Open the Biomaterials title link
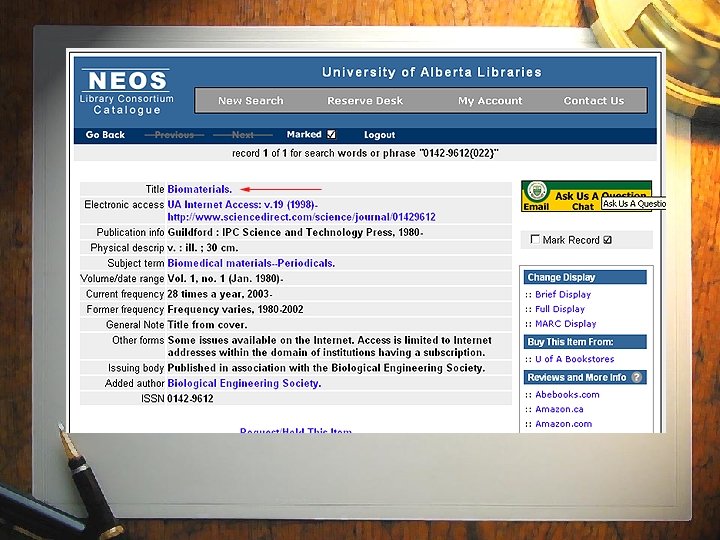 tap(200, 189)
